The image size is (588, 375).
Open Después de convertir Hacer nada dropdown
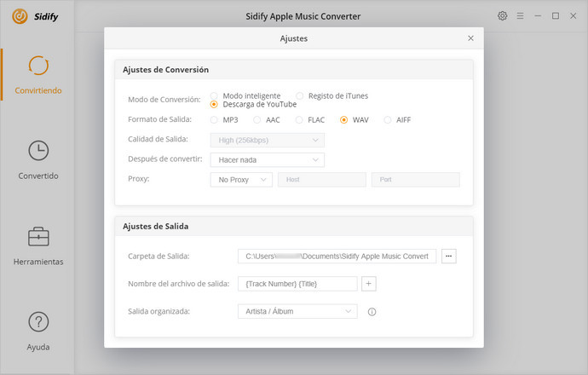tap(268, 159)
